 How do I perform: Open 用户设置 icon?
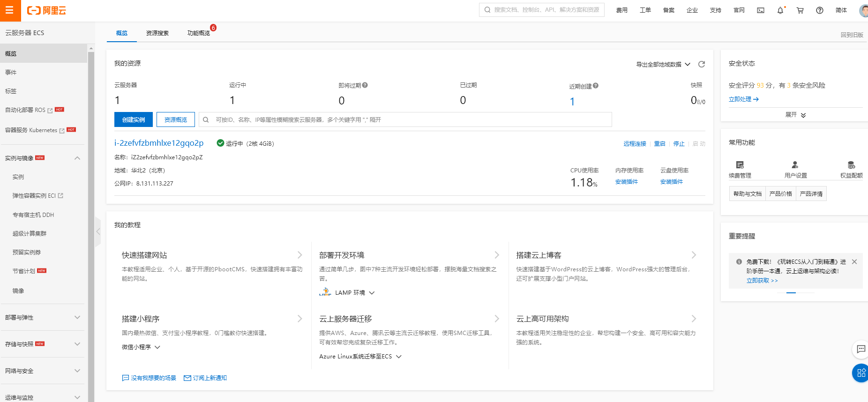(795, 165)
